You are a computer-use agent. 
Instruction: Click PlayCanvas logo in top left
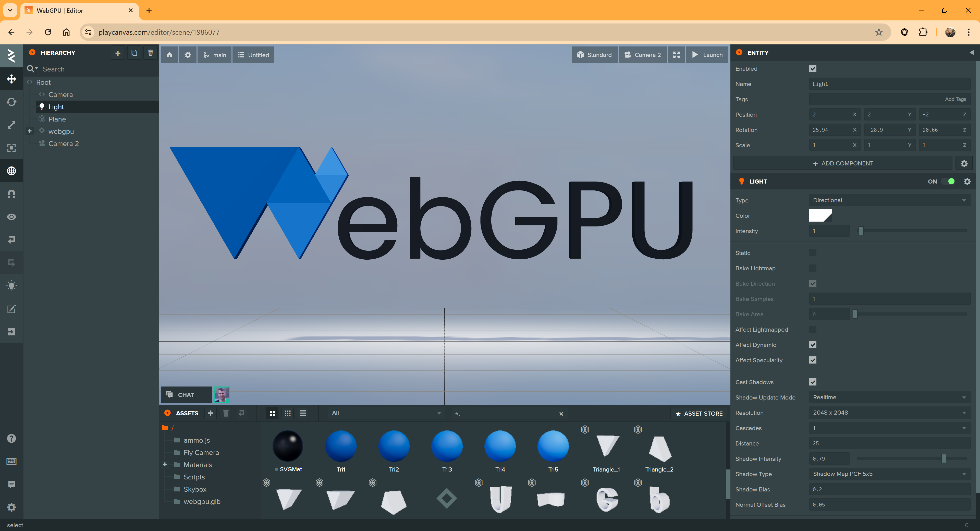tap(11, 56)
